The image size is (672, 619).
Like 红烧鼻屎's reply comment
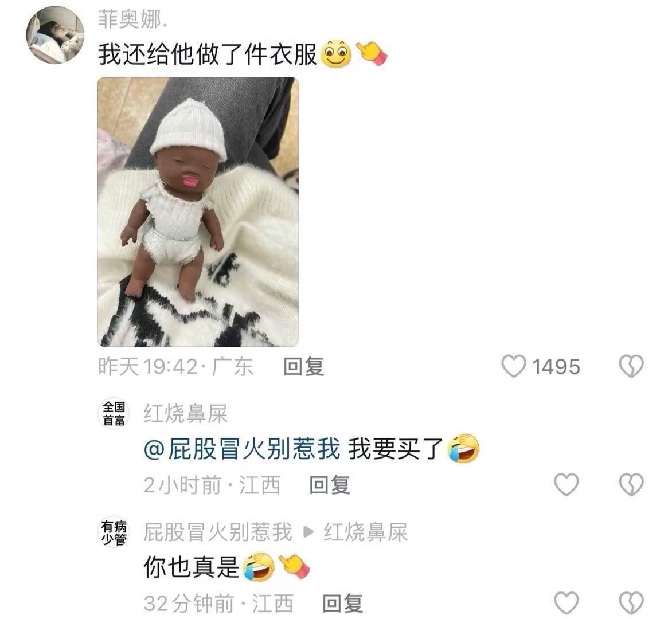click(x=566, y=485)
